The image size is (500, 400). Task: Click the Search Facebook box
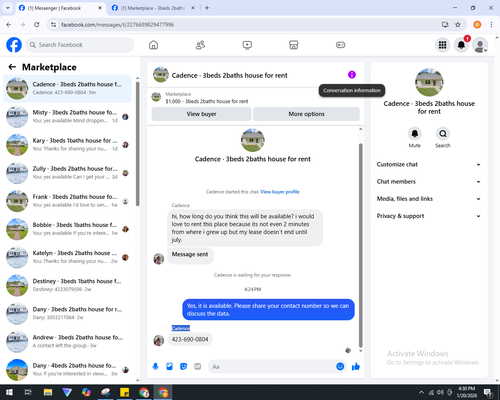80,45
